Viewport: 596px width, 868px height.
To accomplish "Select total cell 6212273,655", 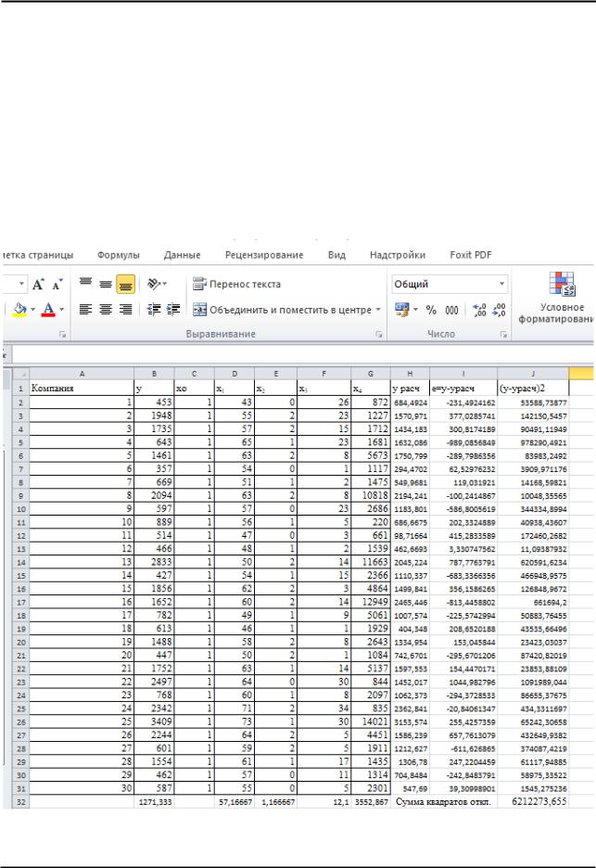I will click(533, 801).
